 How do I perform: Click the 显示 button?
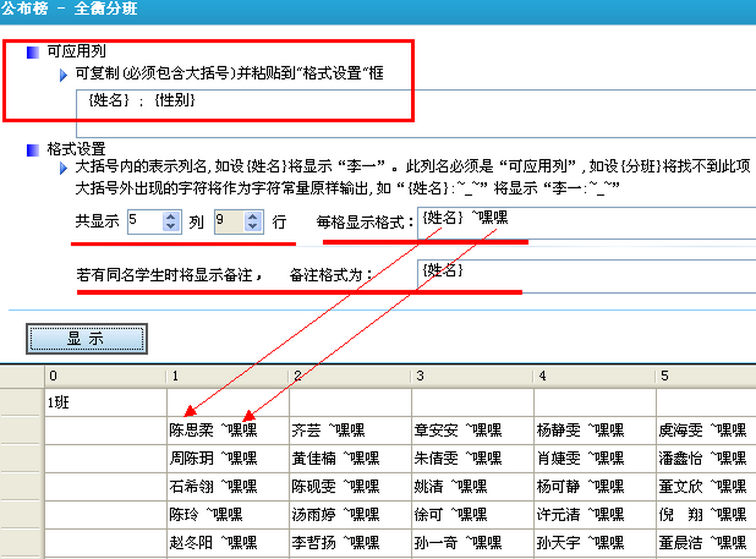tap(86, 339)
